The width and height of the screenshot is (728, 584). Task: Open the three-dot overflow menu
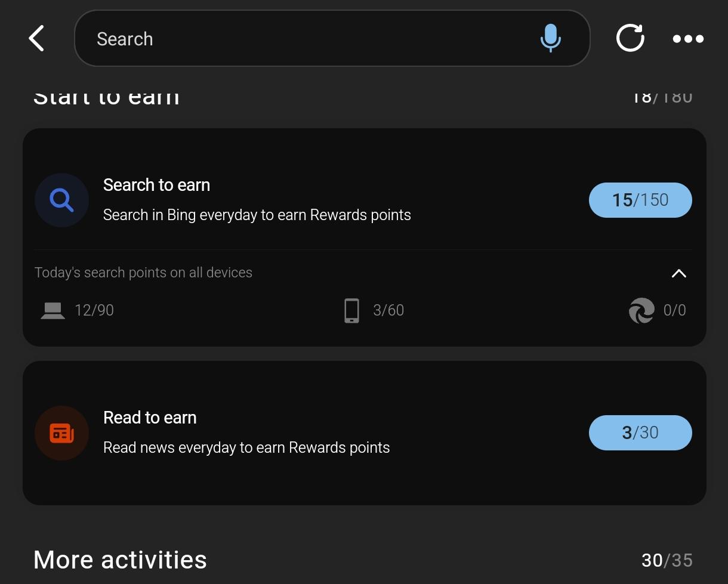click(x=687, y=38)
